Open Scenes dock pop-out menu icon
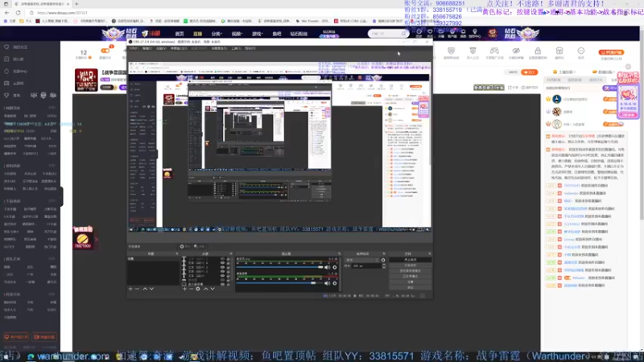The image size is (644, 362). tap(177, 253)
